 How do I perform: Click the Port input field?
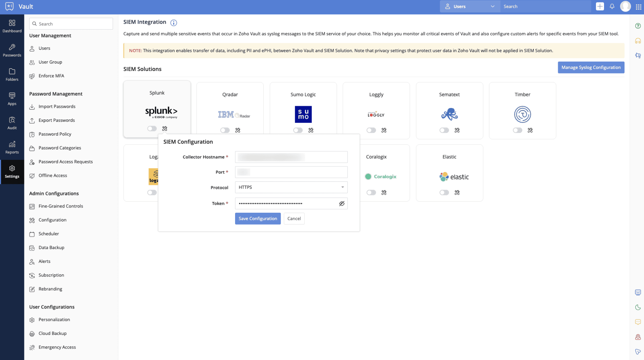pos(291,172)
